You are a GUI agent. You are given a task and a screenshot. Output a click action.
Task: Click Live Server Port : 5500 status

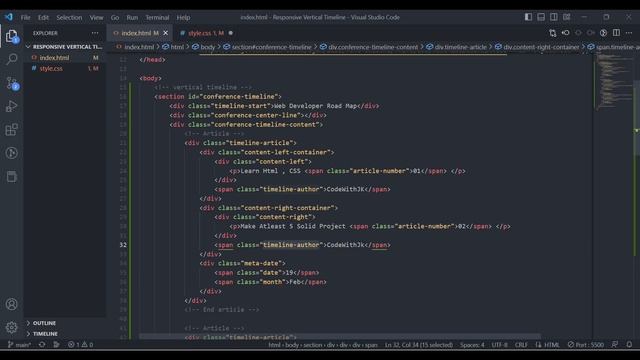[x=586, y=344]
